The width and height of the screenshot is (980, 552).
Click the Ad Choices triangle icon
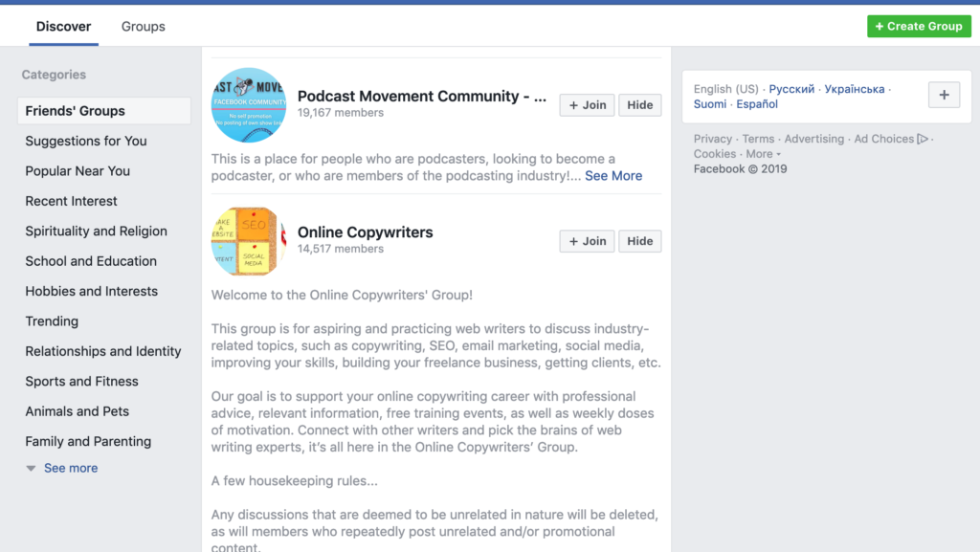923,139
